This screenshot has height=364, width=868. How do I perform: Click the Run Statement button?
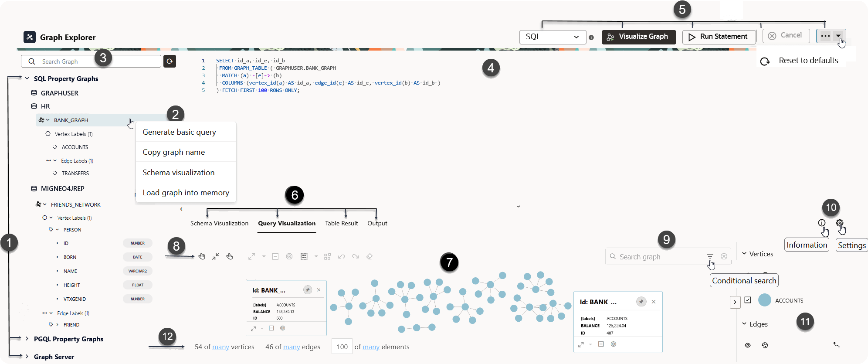(x=719, y=37)
